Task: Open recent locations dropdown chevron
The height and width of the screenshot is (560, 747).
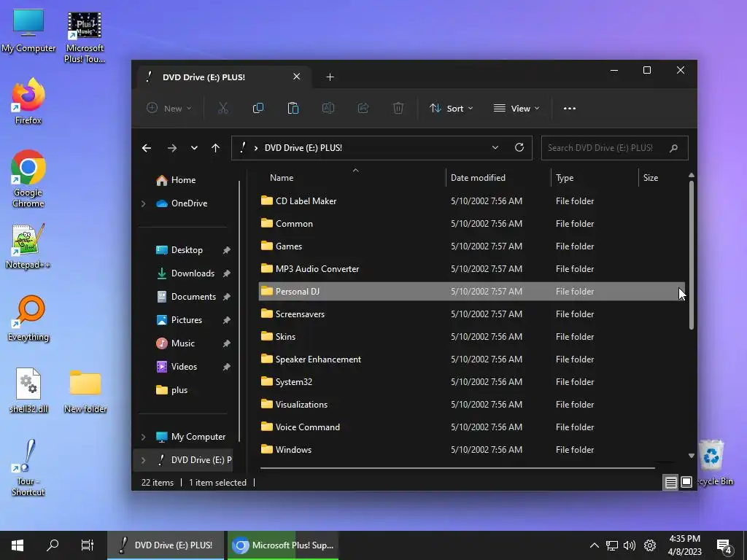Action: coord(194,148)
